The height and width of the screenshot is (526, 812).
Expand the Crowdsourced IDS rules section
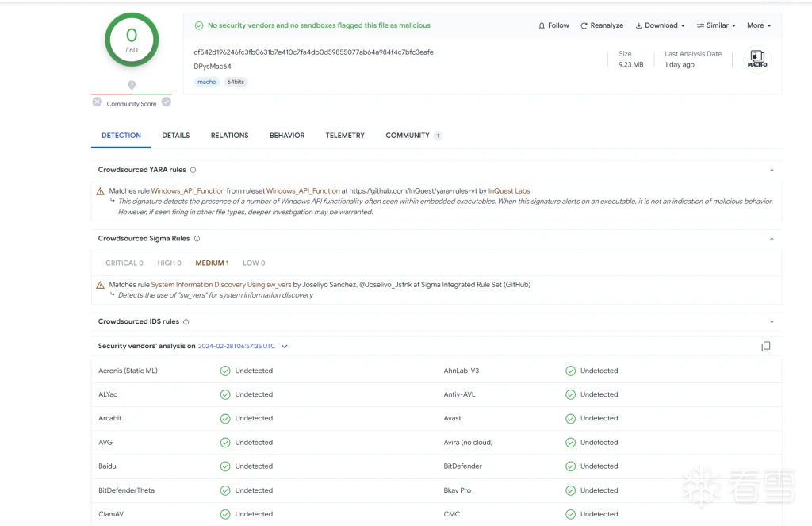pos(771,322)
